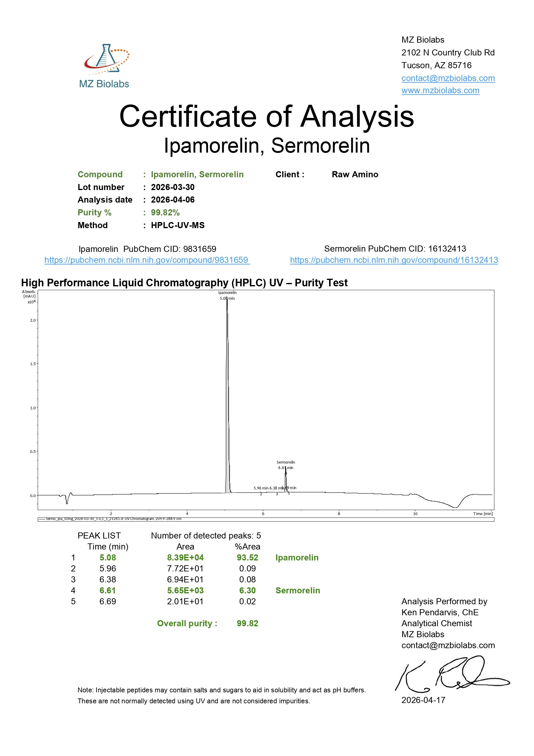Click the purity value 99.82% in the header
Image resolution: width=534 pixels, height=756 pixels.
(165, 213)
